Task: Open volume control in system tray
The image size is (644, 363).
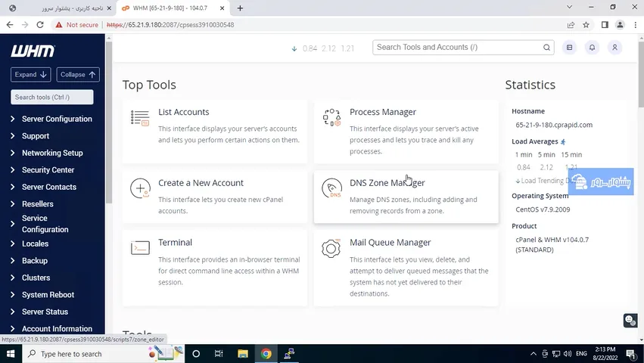Action: point(568,354)
